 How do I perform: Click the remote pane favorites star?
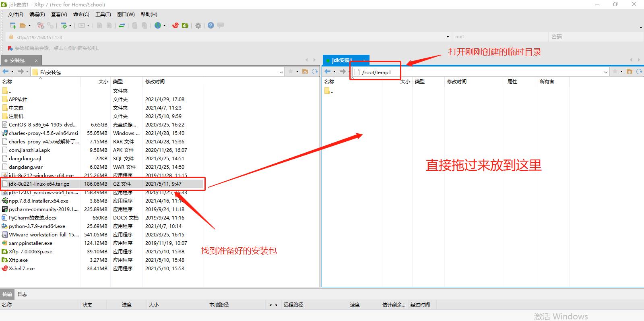point(615,71)
